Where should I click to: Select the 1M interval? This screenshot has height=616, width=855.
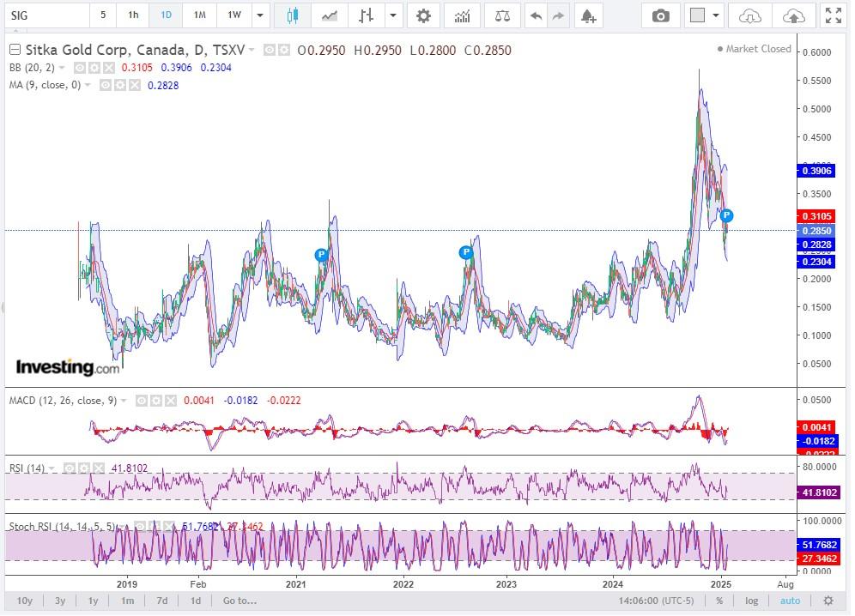[199, 15]
